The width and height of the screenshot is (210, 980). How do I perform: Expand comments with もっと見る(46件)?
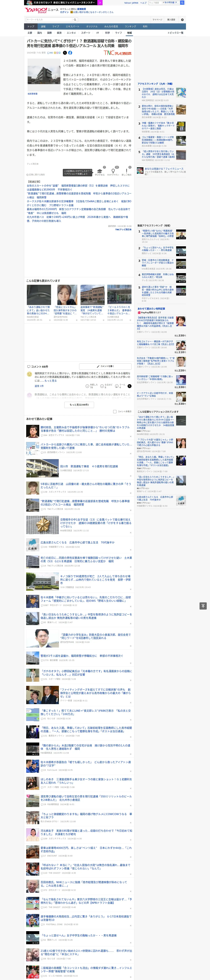point(79,405)
